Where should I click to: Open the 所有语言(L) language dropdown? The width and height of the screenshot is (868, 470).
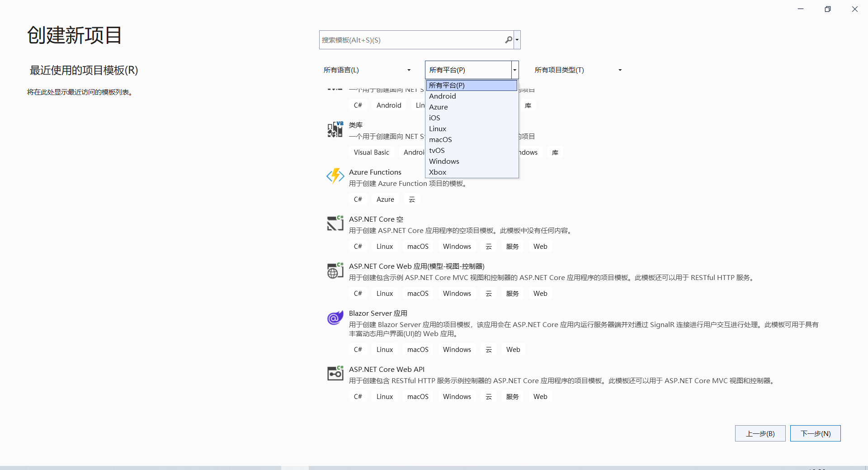point(367,70)
